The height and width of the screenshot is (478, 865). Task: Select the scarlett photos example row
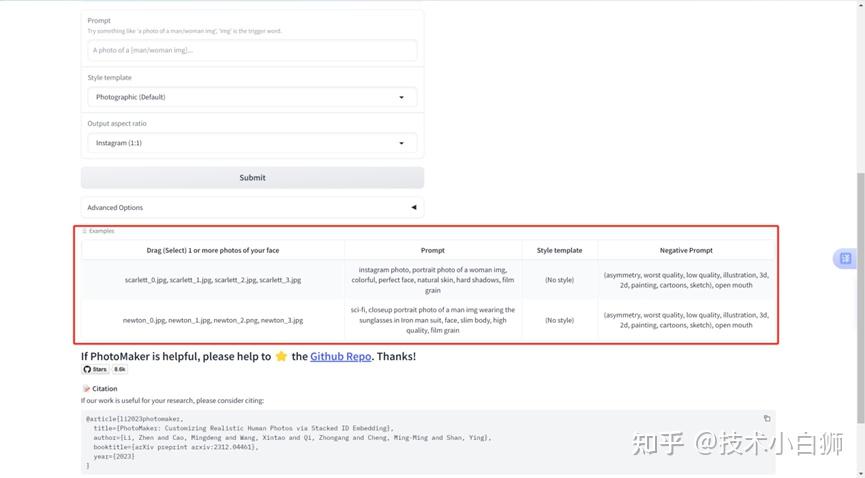213,280
